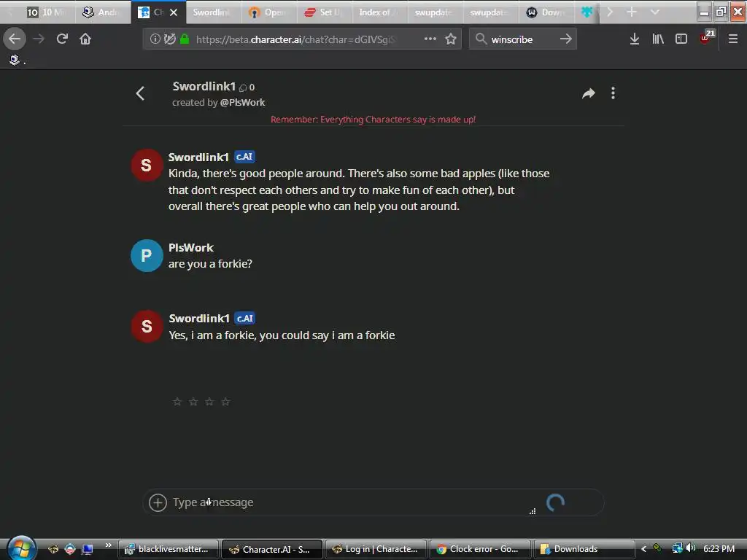Bookmark this page with the star
The image size is (747, 560).
point(451,39)
